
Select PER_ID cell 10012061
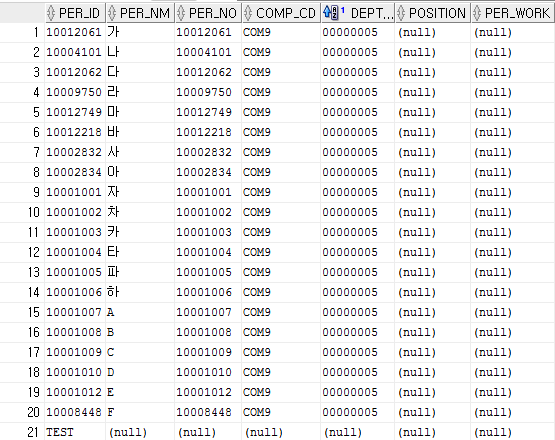[74, 32]
